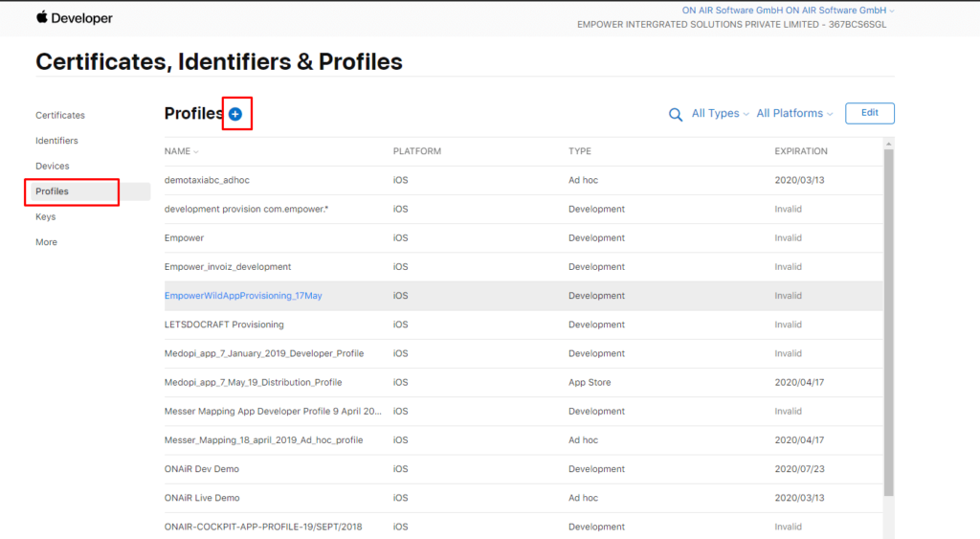Click the profiles list vertical scrollbar
This screenshot has width=980, height=539.
tap(889, 322)
